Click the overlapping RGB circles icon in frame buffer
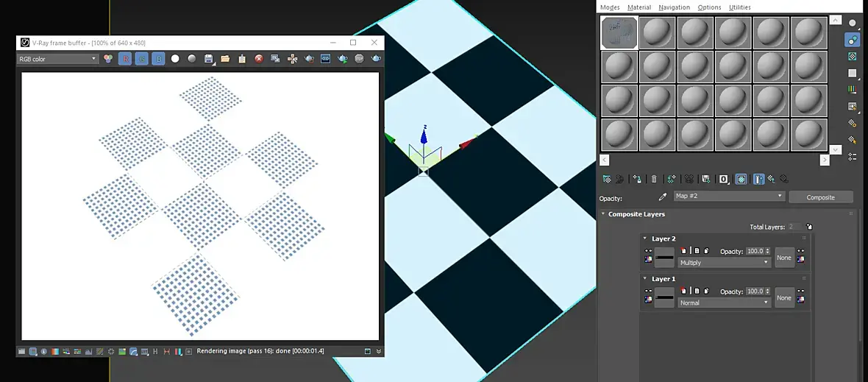 [x=109, y=58]
